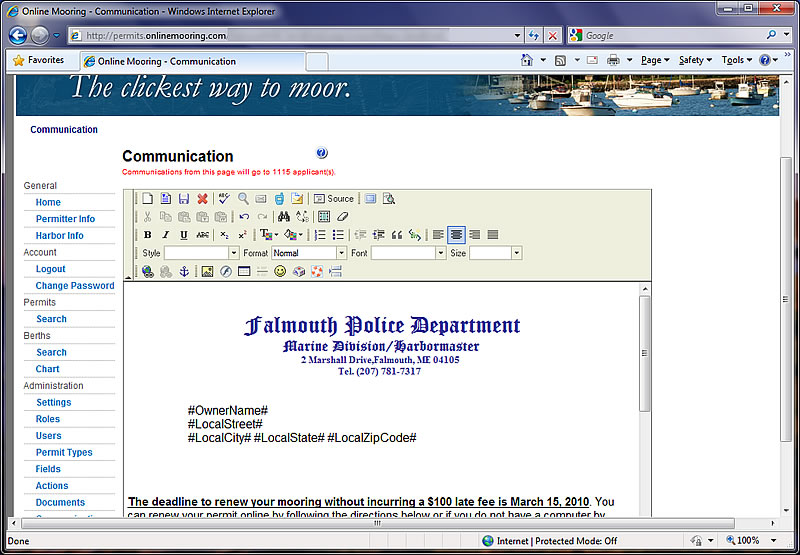Click the red X delete icon
800x555 pixels.
[202, 199]
